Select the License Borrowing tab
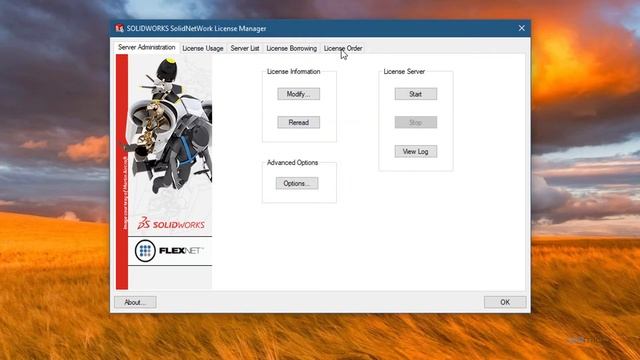The height and width of the screenshot is (360, 640). pyautogui.click(x=291, y=48)
